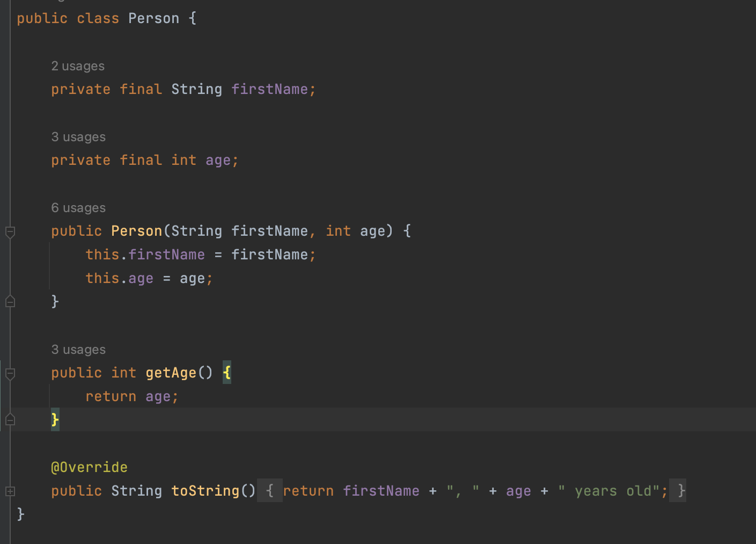
Task: Click the getAge method name
Action: click(171, 373)
